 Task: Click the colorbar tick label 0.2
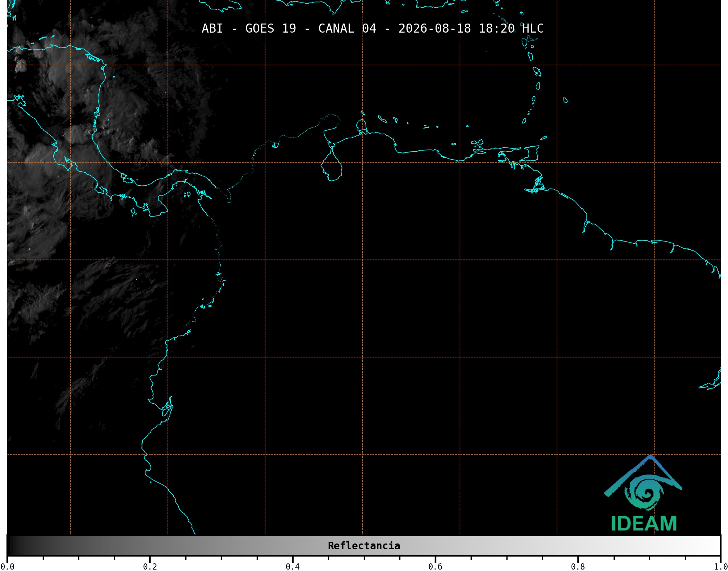pyautogui.click(x=150, y=566)
